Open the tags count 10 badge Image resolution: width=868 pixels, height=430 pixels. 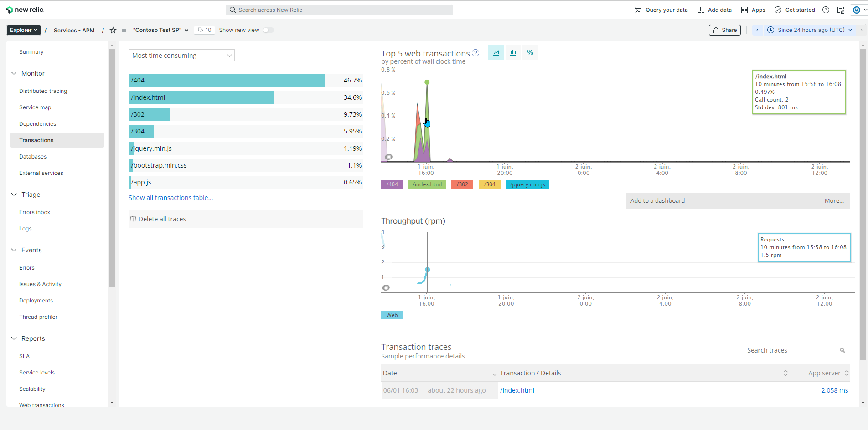[204, 30]
